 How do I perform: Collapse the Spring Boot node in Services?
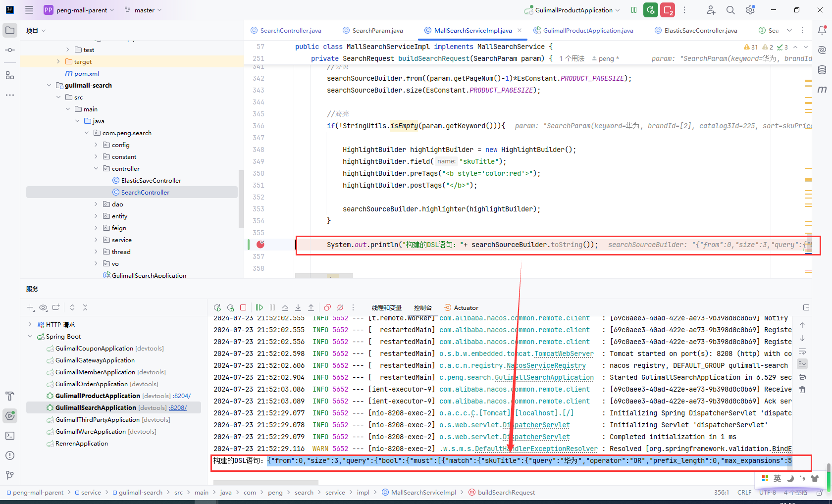30,336
